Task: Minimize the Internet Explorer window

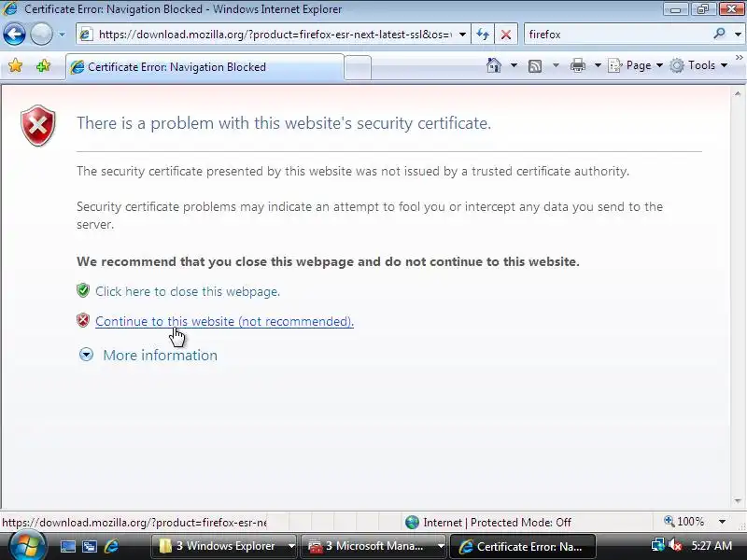Action: 674,8
